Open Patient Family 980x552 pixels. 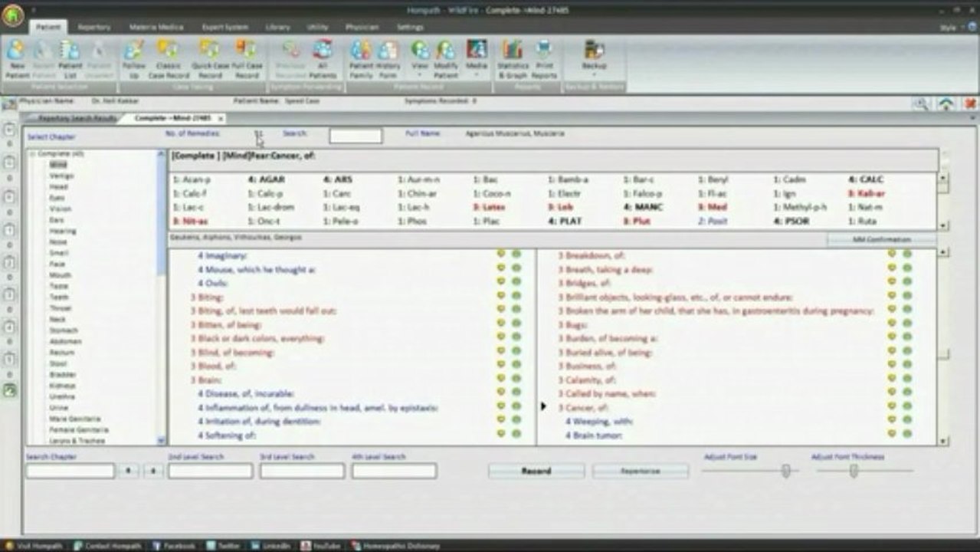(x=361, y=59)
